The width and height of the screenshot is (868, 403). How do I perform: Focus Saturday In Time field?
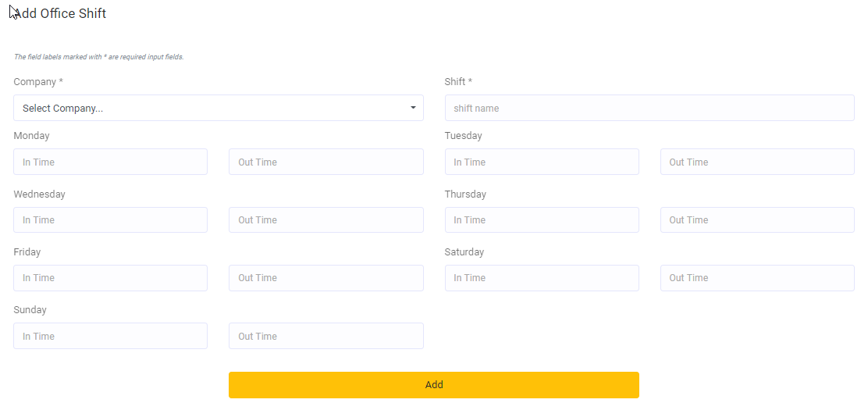541,277
